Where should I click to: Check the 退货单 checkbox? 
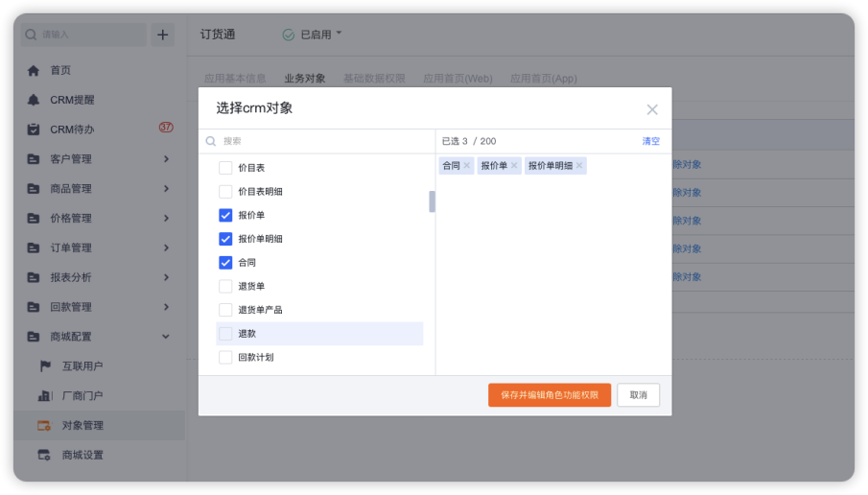point(225,286)
